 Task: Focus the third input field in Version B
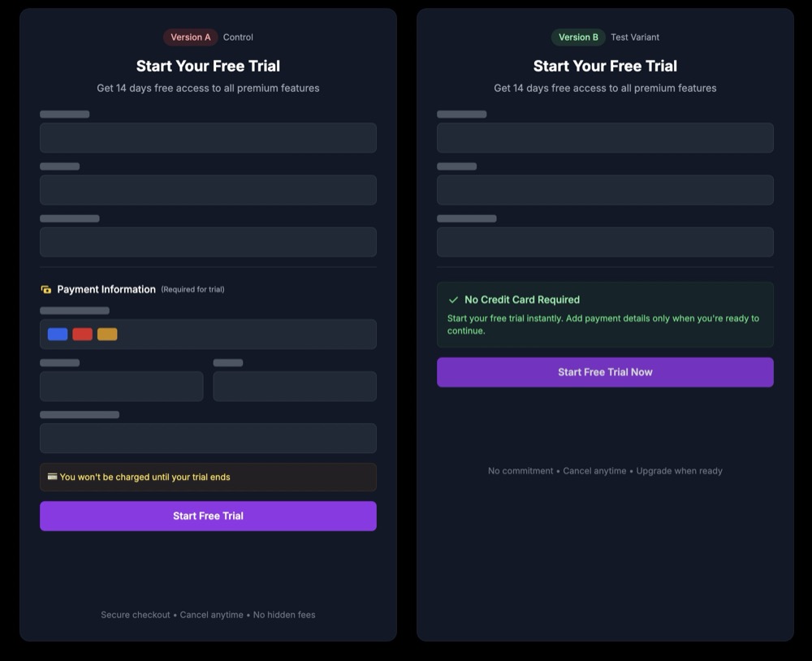[x=605, y=242]
